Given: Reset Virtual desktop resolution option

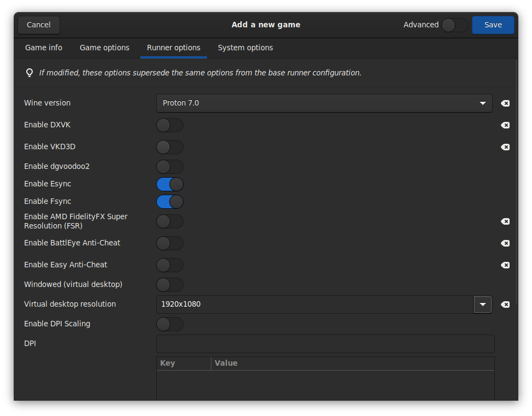Looking at the screenshot, I should (x=505, y=304).
